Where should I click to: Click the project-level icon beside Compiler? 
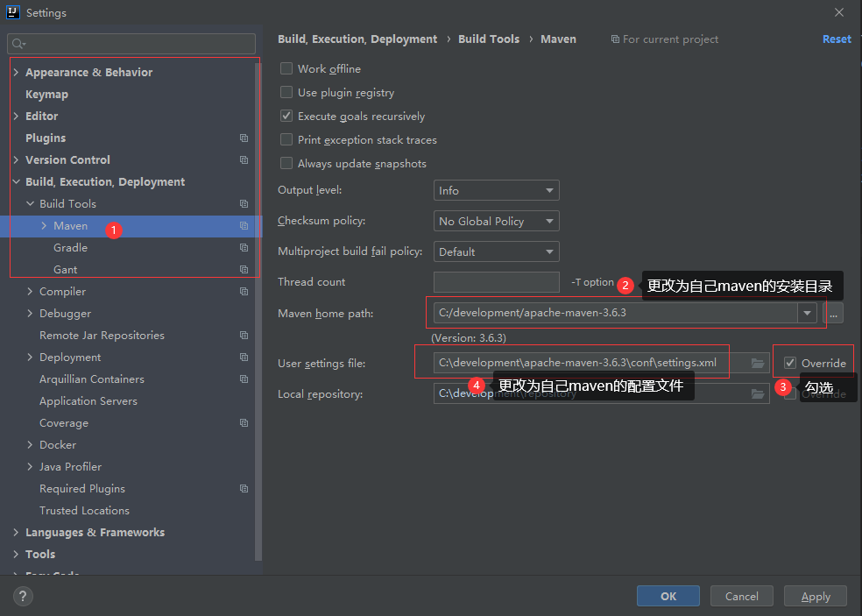pos(244,292)
